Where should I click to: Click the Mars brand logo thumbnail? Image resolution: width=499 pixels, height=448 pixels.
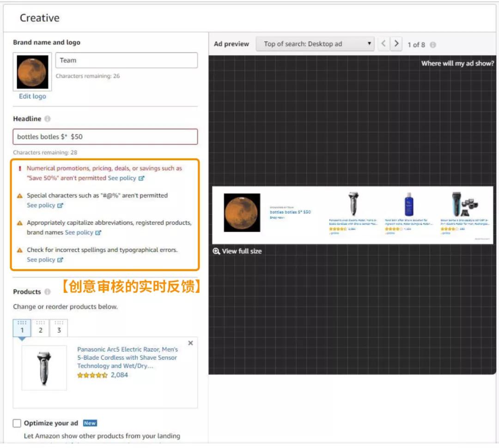pos(32,72)
